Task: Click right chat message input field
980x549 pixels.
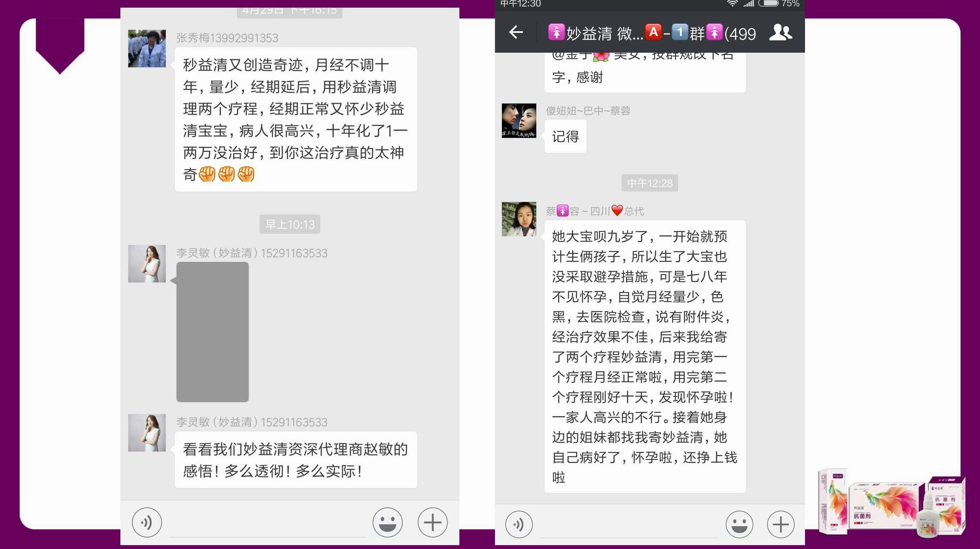Action: [629, 525]
